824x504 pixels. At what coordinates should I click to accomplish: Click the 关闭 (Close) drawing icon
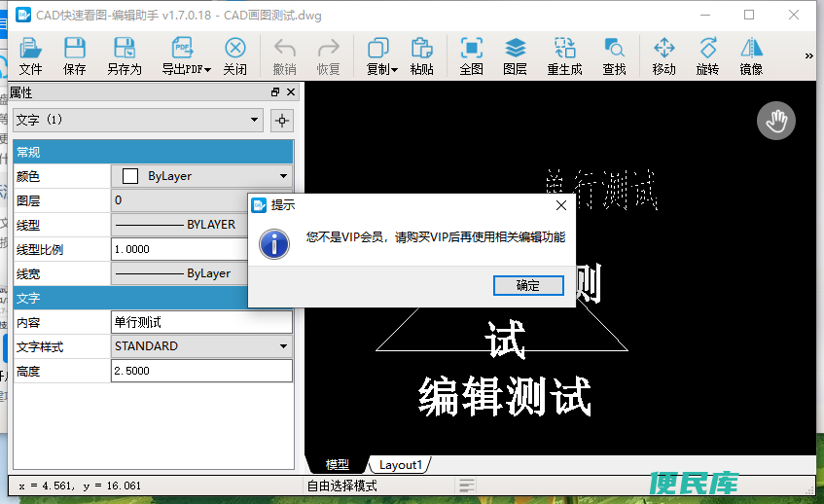(234, 56)
